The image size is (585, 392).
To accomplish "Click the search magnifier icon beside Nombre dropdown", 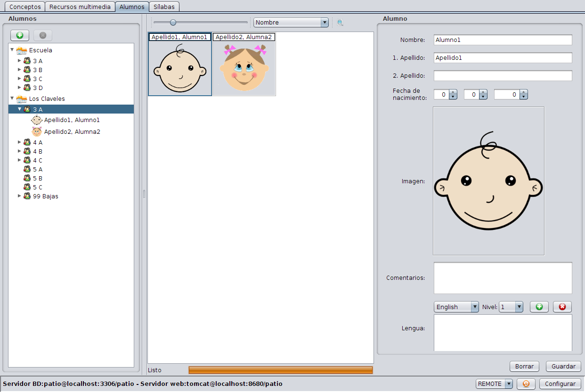I will [340, 22].
